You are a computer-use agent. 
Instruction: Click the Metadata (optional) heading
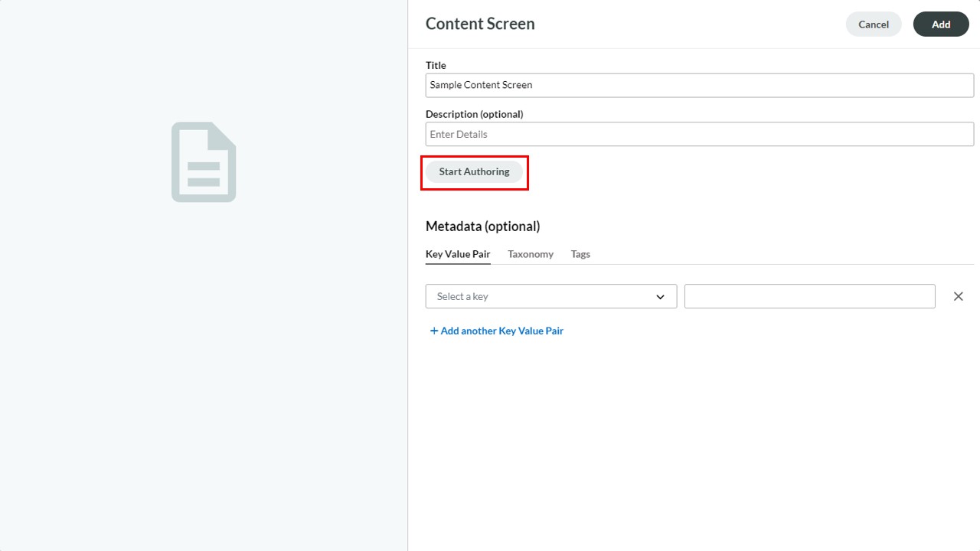tap(482, 227)
